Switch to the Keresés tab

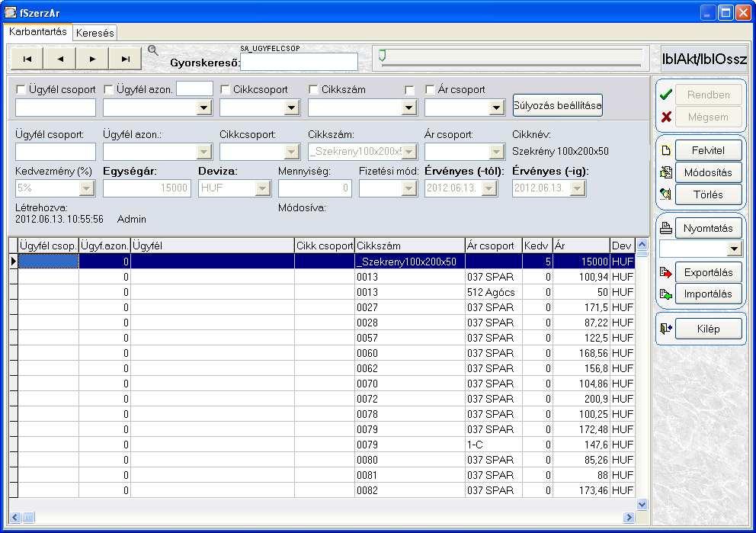pyautogui.click(x=95, y=33)
